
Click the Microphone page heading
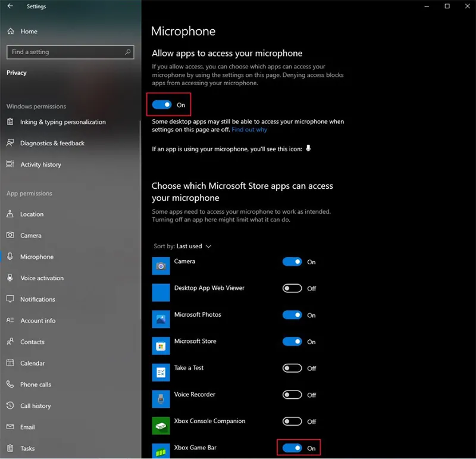point(183,32)
